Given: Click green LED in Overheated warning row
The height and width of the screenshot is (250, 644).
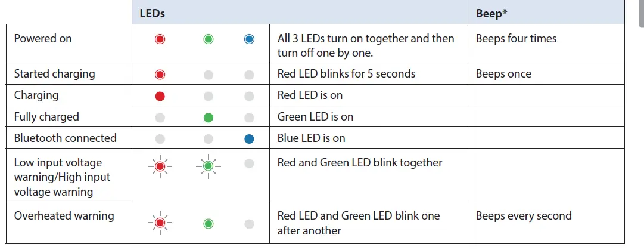Looking at the screenshot, I should [x=208, y=224].
